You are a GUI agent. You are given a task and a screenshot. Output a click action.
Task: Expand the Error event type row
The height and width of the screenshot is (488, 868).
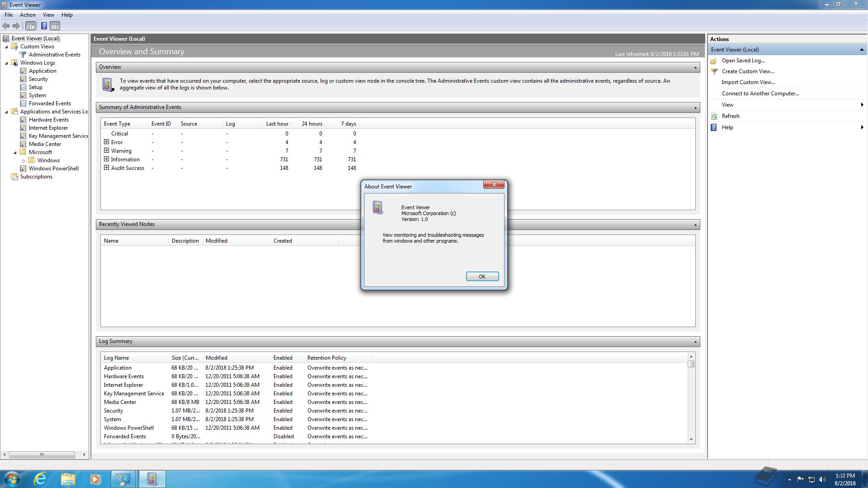point(107,142)
